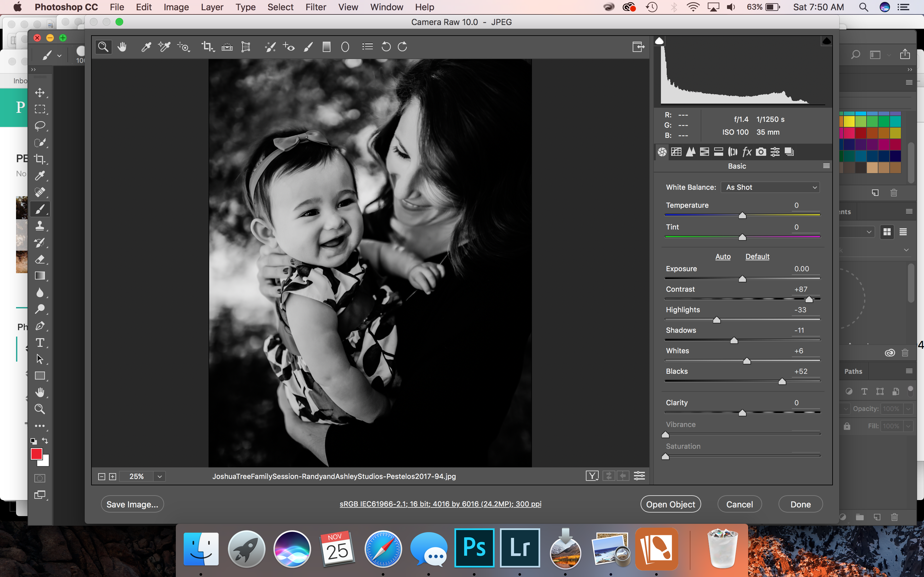The image size is (924, 577).
Task: Select the Radial Filter tool
Action: (x=345, y=46)
